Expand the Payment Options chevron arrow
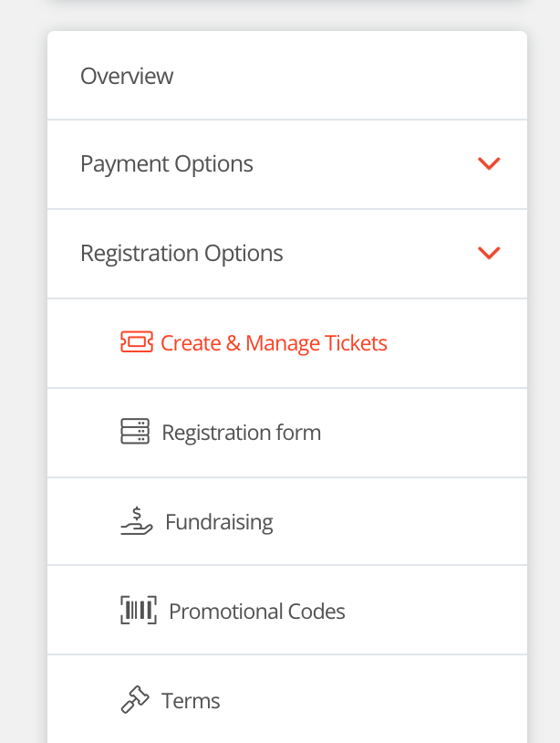The width and height of the screenshot is (560, 743). tap(490, 164)
